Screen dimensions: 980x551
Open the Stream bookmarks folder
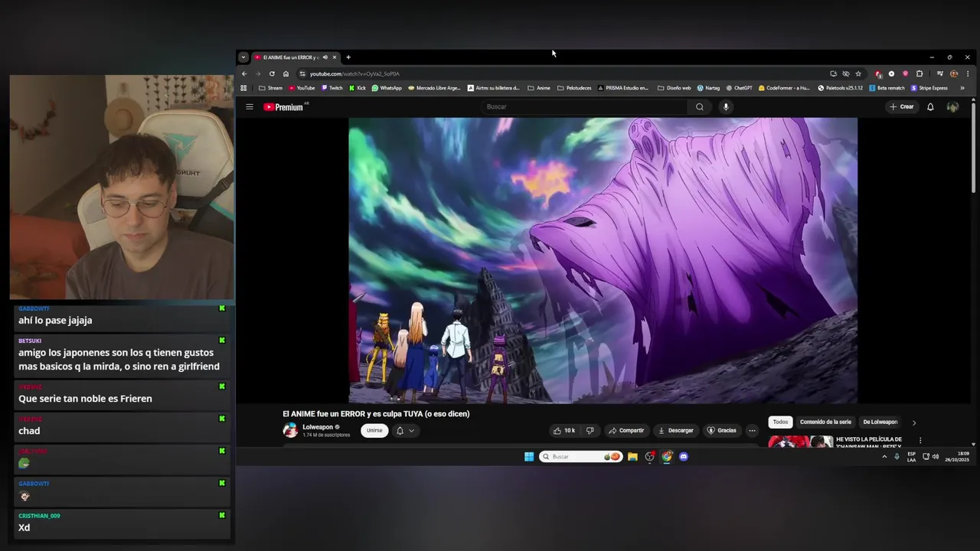click(270, 88)
